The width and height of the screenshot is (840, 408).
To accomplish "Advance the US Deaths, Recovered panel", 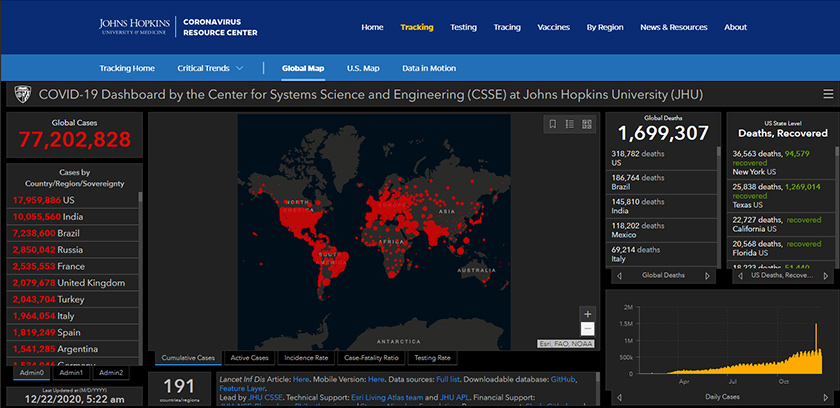I will tap(828, 275).
